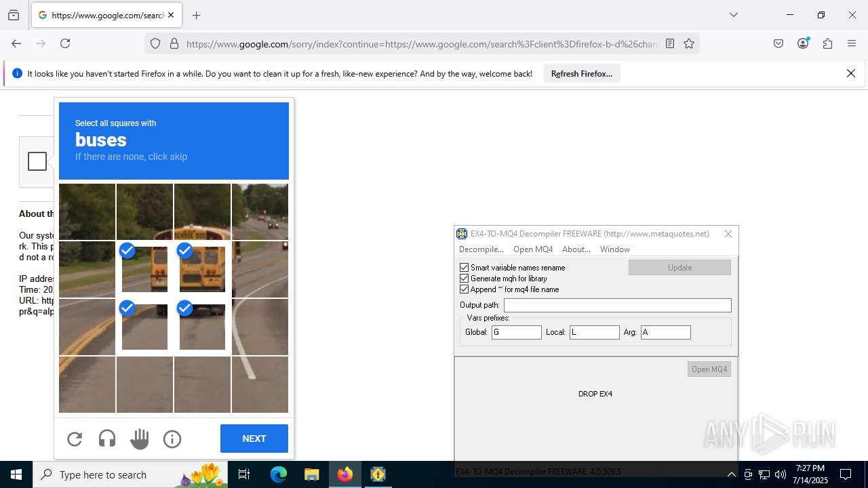The width and height of the screenshot is (868, 488).
Task: Tick the 'I'm not a robot' checkbox
Action: pyautogui.click(x=37, y=161)
